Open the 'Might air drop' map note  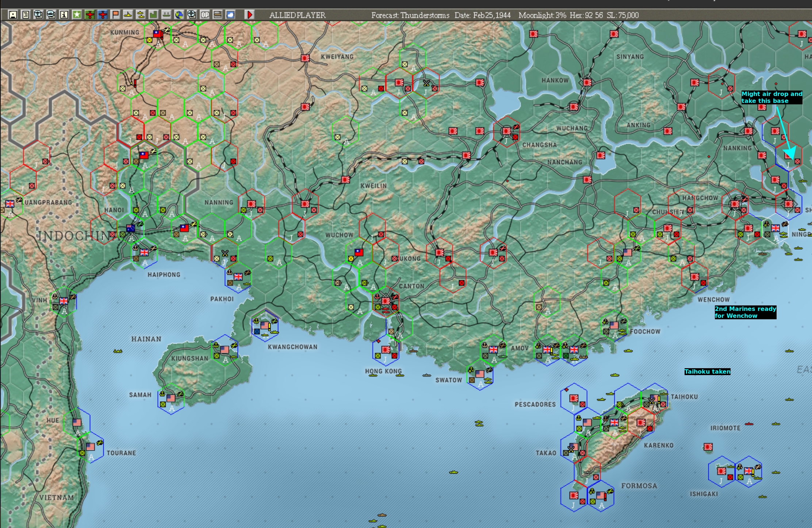click(771, 97)
